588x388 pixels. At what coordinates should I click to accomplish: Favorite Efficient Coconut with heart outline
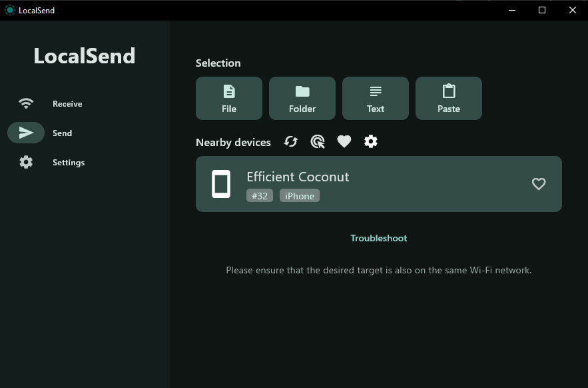[539, 184]
